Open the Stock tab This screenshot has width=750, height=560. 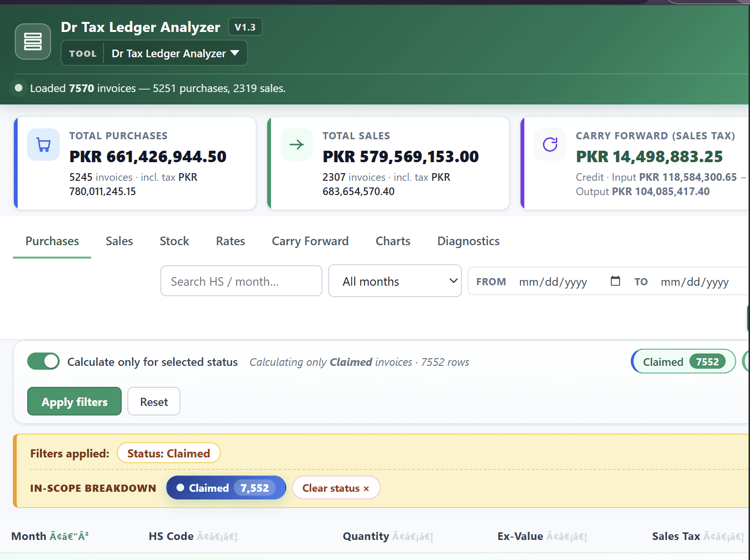174,241
